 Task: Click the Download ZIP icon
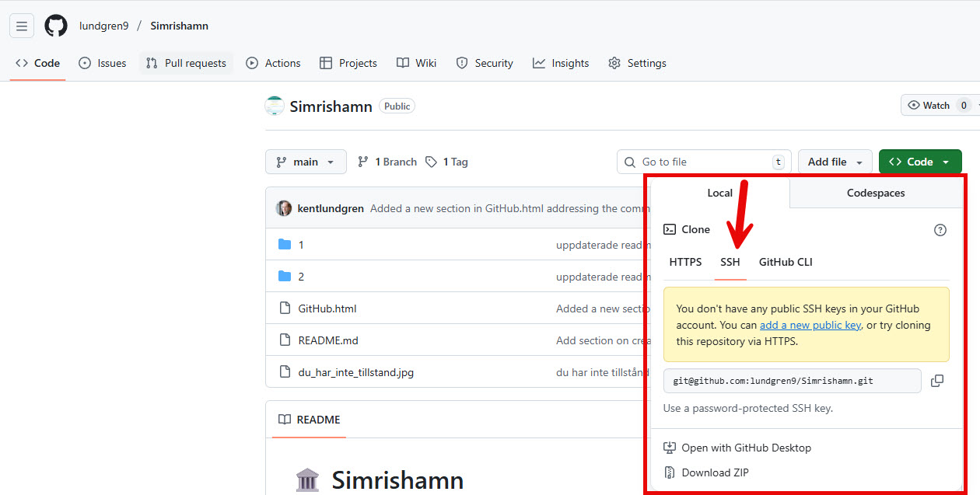(670, 472)
